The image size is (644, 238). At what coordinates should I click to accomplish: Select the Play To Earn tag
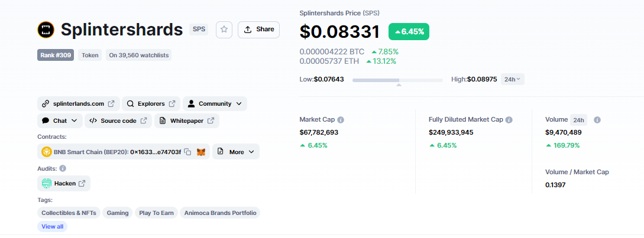point(157,213)
